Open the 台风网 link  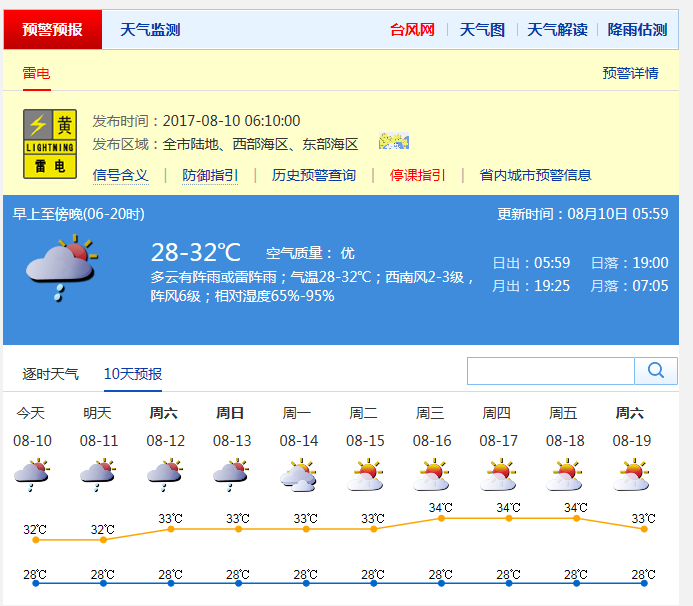[x=412, y=30]
